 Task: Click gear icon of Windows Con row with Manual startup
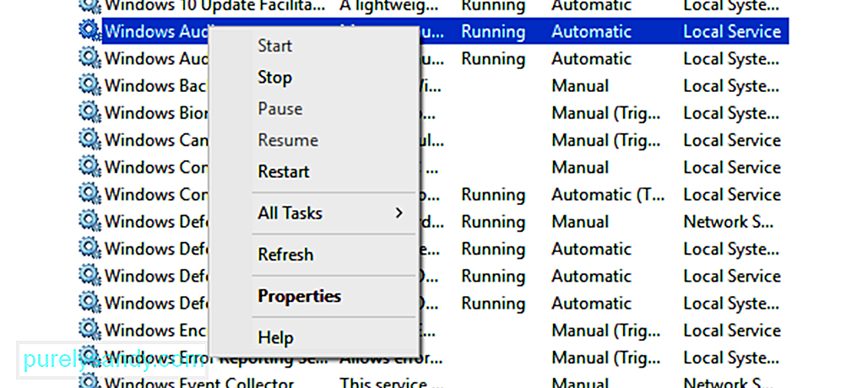[90, 166]
